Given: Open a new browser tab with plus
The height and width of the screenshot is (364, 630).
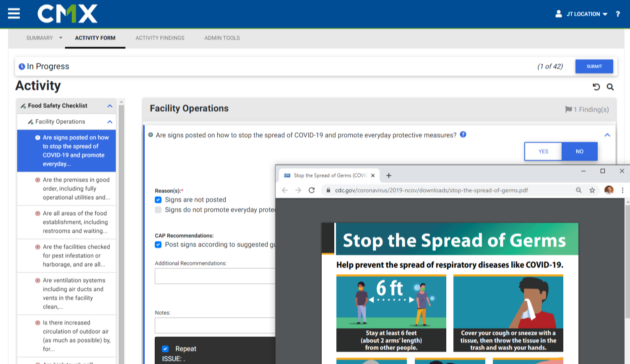Looking at the screenshot, I should point(389,176).
